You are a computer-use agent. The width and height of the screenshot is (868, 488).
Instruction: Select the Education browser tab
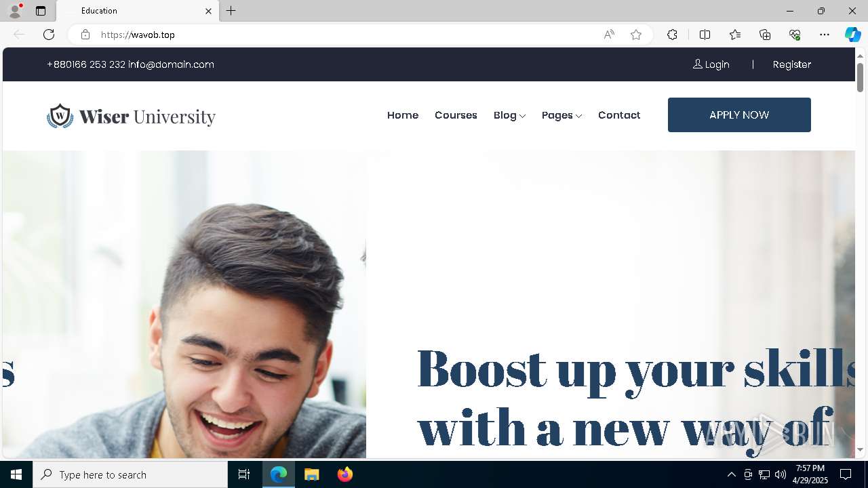point(138,11)
